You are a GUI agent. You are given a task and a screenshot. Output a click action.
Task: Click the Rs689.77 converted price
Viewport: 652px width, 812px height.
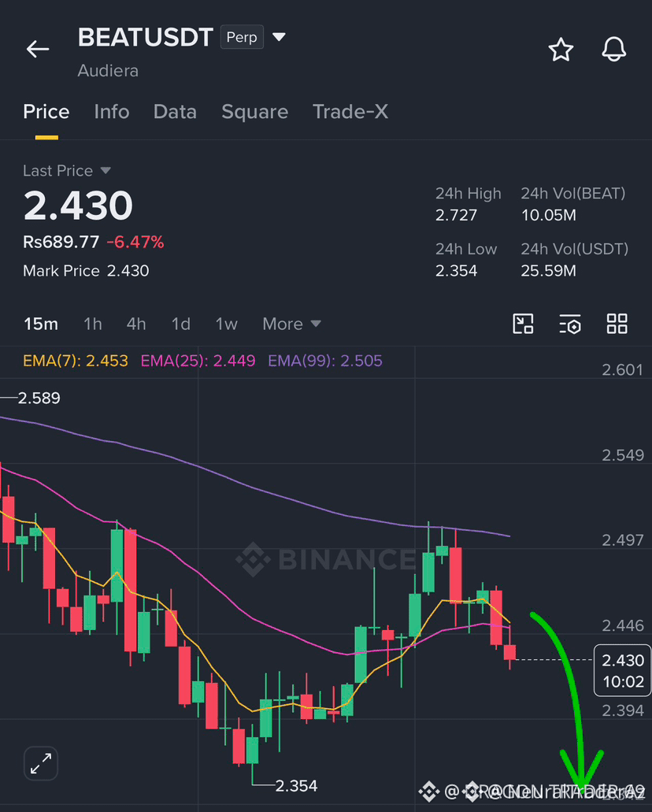[x=61, y=242]
